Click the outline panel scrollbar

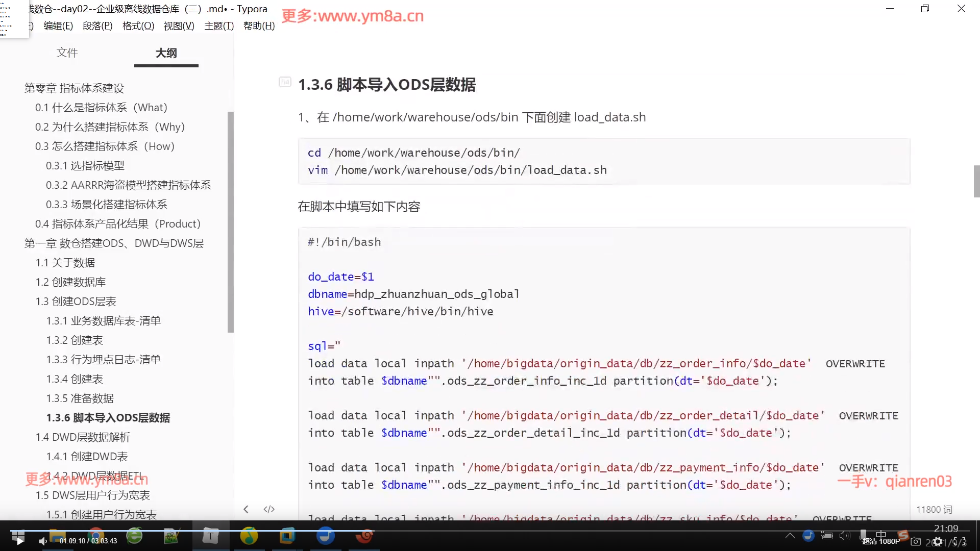231,222
